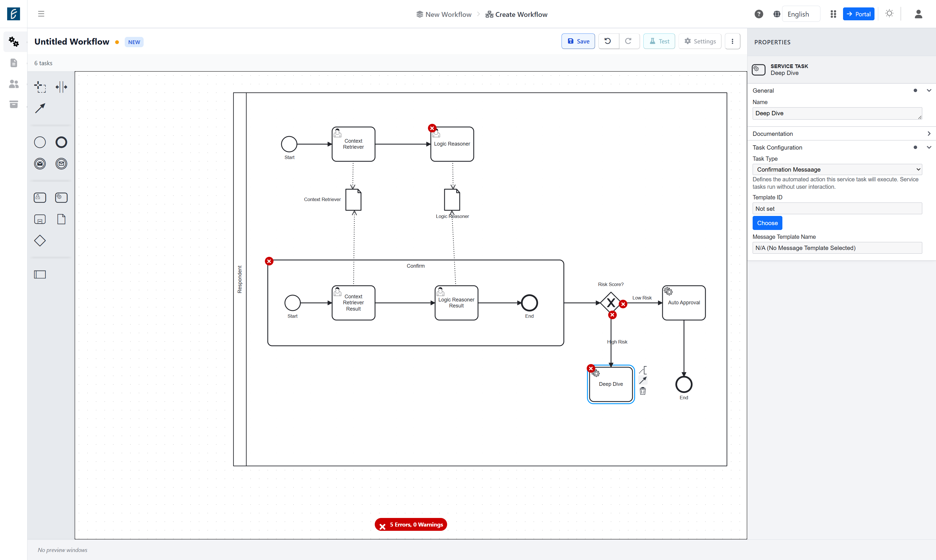Open the three-dot more options menu
936x560 pixels.
tap(732, 41)
